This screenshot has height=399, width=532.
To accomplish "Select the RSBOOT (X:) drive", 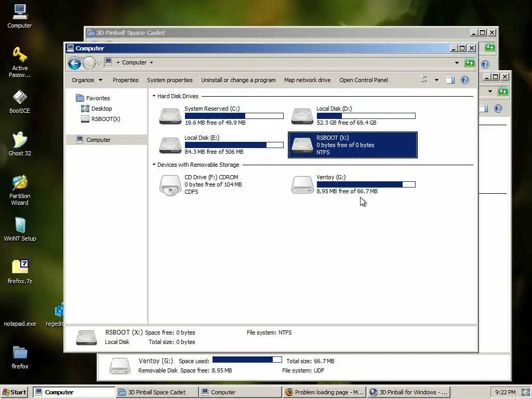I will coord(353,145).
